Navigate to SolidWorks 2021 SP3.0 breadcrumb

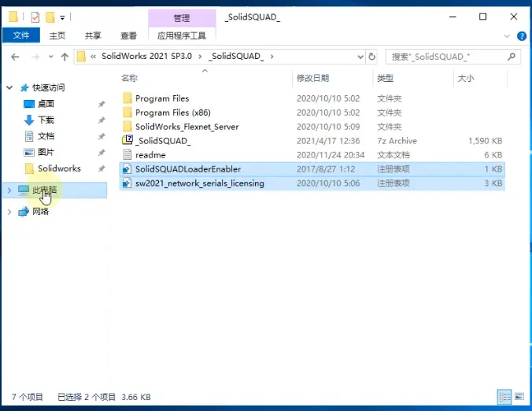146,56
